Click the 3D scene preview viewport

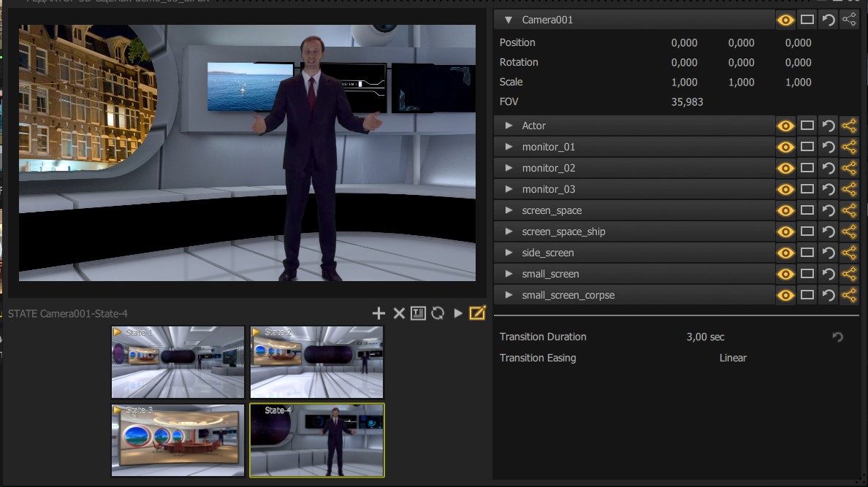pos(247,153)
